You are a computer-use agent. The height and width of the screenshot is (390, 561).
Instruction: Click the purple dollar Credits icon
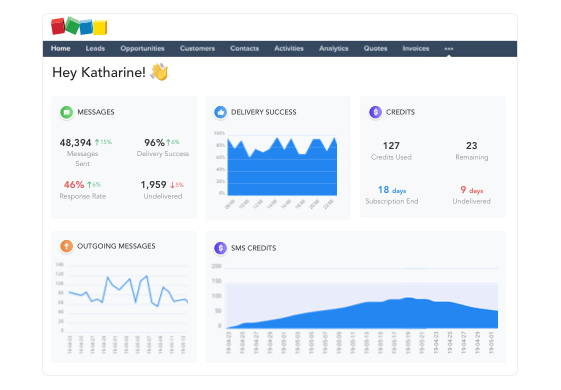coord(375,112)
